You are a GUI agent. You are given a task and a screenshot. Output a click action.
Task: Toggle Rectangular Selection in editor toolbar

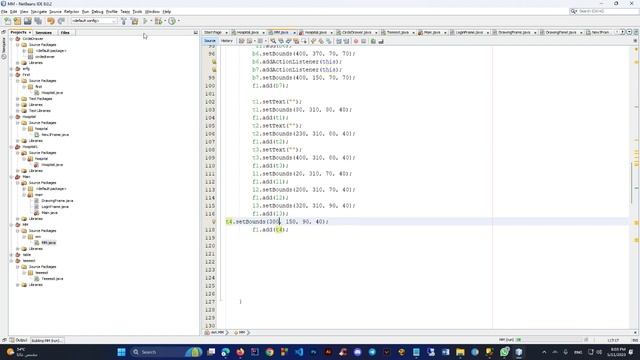coord(304,41)
